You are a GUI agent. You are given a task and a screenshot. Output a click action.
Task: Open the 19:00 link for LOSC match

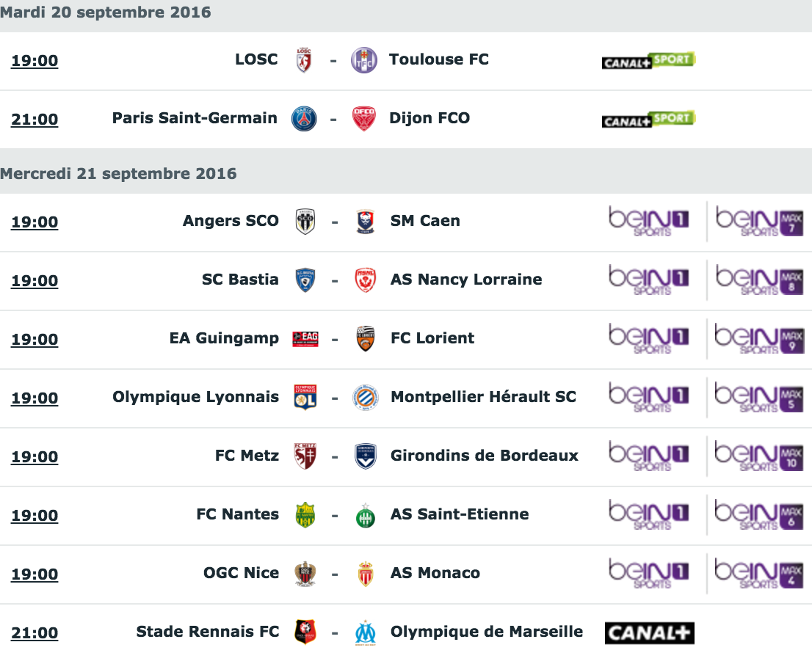pyautogui.click(x=35, y=61)
